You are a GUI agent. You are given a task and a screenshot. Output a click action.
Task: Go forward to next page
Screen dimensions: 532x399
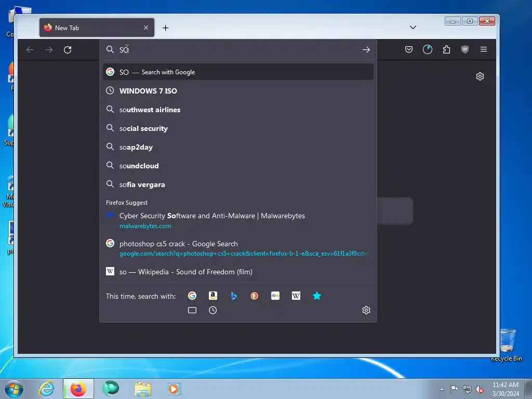49,50
